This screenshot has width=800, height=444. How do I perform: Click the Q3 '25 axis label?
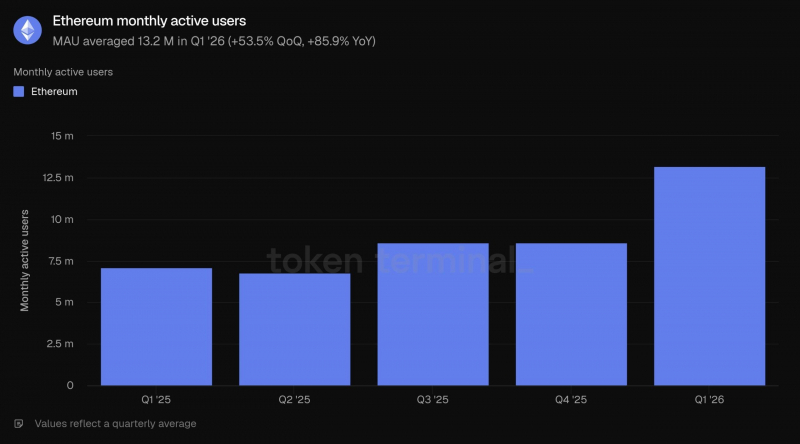coord(433,400)
